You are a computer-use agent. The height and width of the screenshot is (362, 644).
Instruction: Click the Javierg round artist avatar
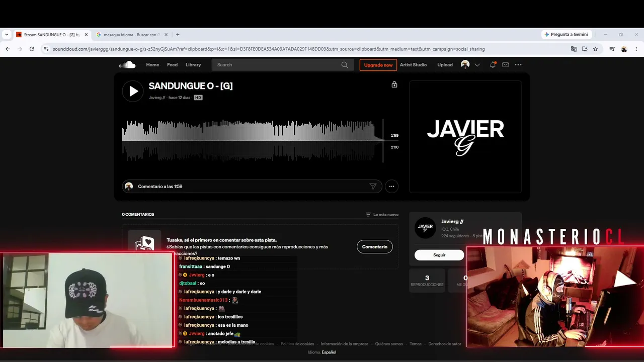pyautogui.click(x=425, y=228)
